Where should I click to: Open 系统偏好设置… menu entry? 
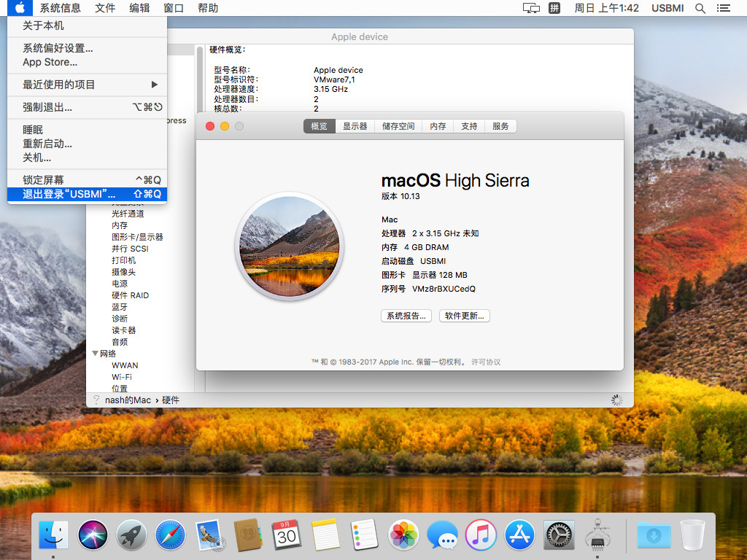pos(88,48)
